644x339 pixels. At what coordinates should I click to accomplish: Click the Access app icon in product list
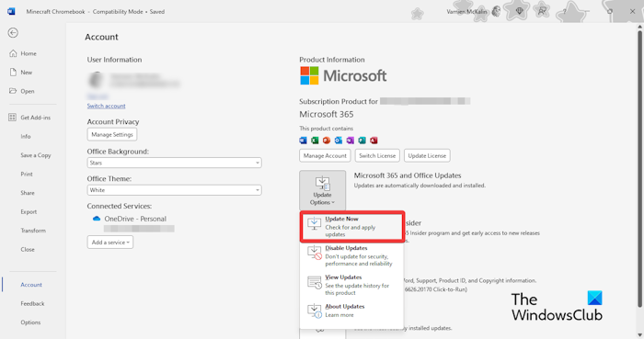[374, 141]
